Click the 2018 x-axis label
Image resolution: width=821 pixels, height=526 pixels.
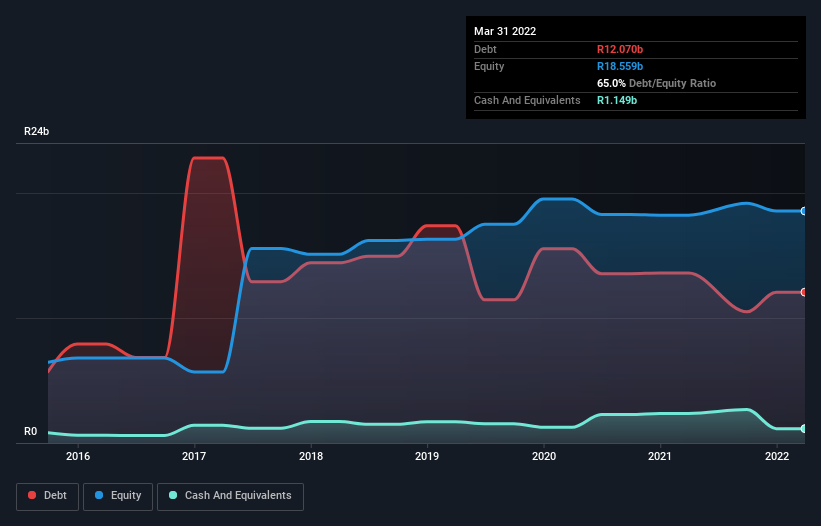pos(311,456)
